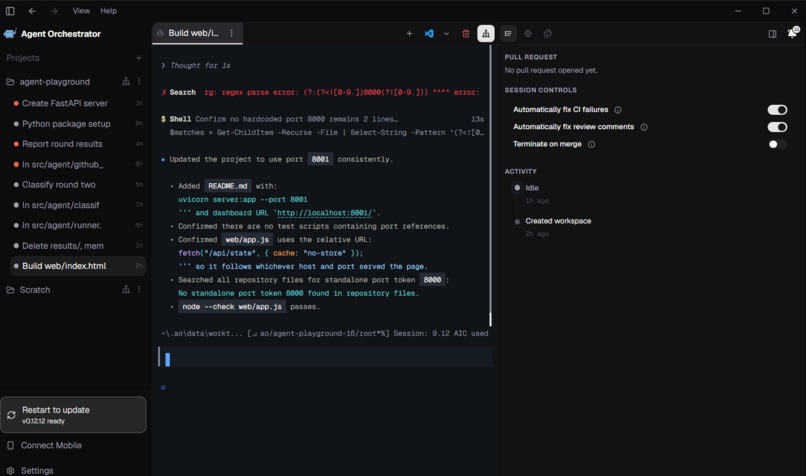Open the Report round results session

tap(77, 144)
